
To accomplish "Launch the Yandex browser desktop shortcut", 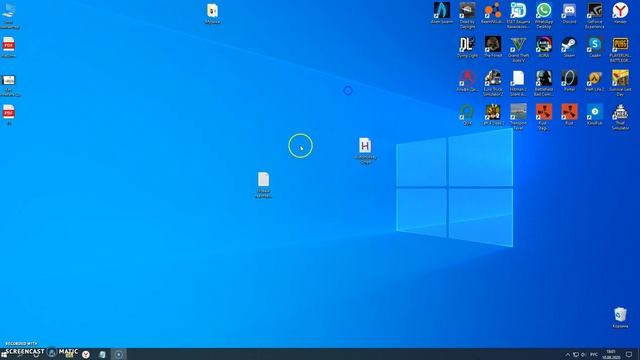I will pos(620,13).
